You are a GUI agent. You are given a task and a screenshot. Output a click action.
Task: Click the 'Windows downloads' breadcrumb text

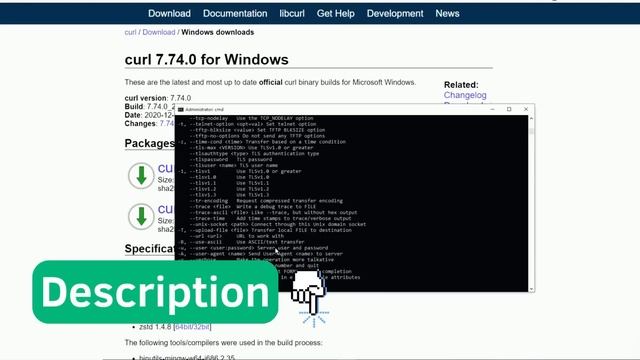218,32
